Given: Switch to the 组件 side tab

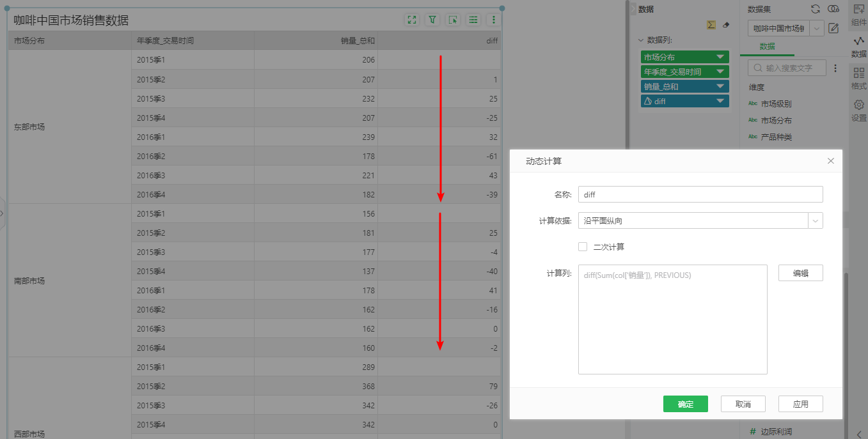Looking at the screenshot, I should [x=858, y=15].
